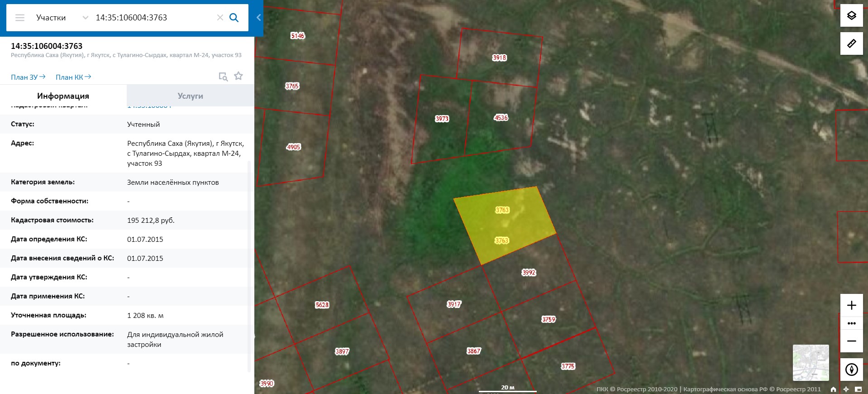Click the home icon at map bottom

click(x=834, y=389)
